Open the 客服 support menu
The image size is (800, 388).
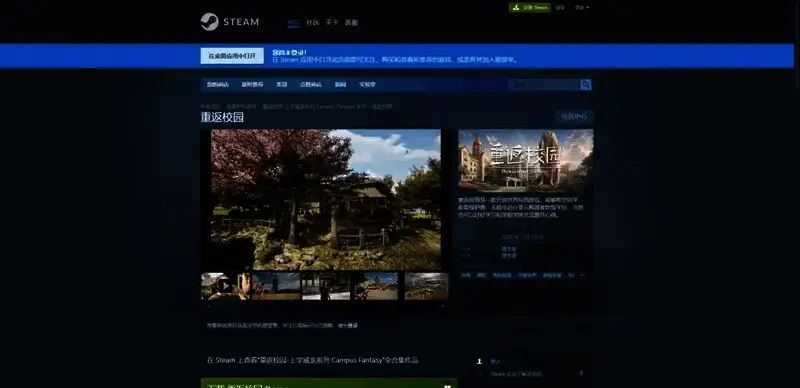351,22
